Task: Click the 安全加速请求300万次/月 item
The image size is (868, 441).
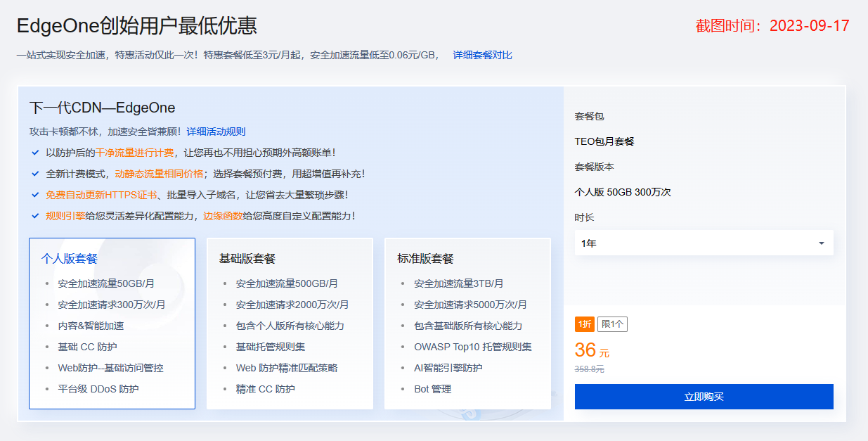Action: pos(112,305)
